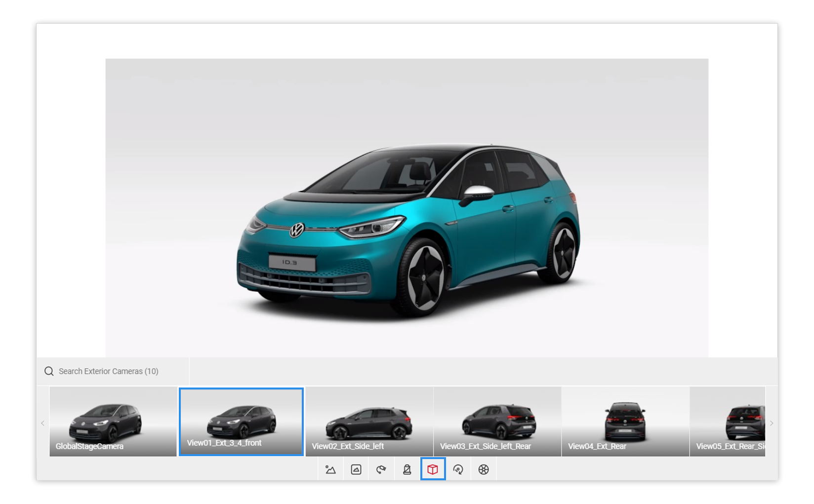
Task: Show previous cameras with left arrow
Action: click(x=43, y=423)
